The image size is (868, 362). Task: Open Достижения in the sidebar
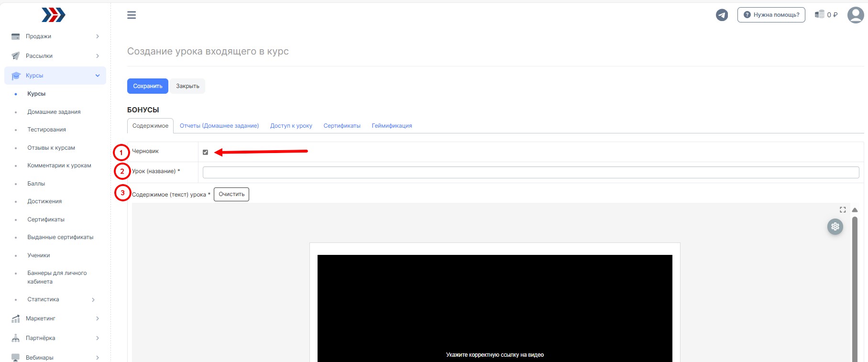[44, 201]
